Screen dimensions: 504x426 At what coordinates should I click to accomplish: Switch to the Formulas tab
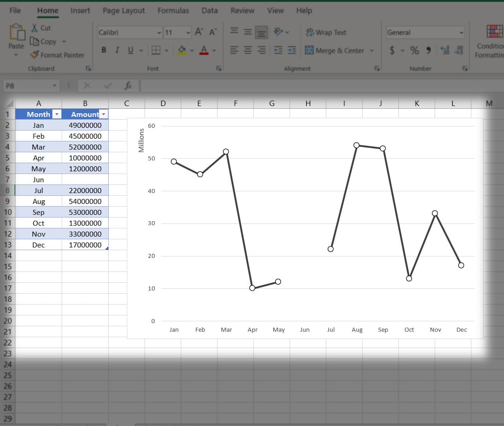(x=173, y=10)
